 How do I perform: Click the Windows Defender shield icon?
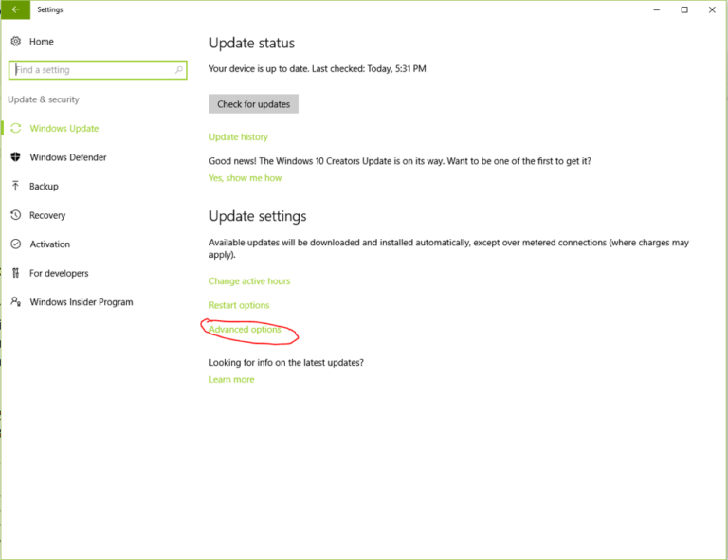[16, 157]
